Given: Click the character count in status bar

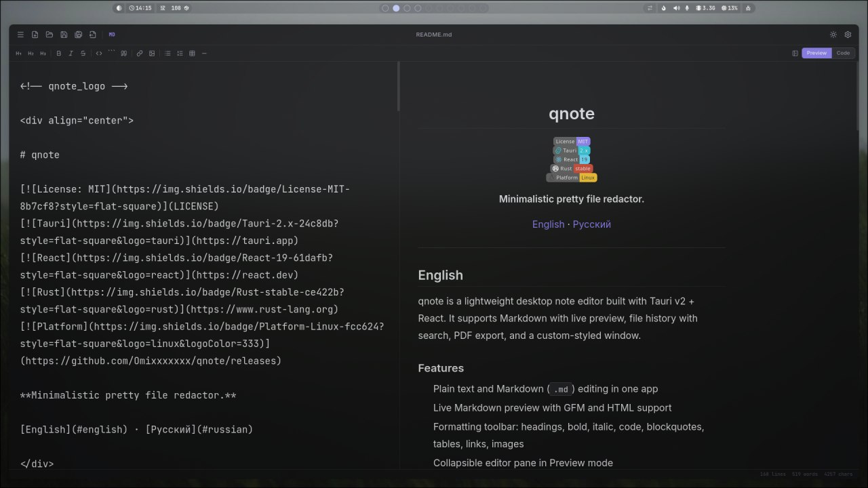Looking at the screenshot, I should 838,474.
